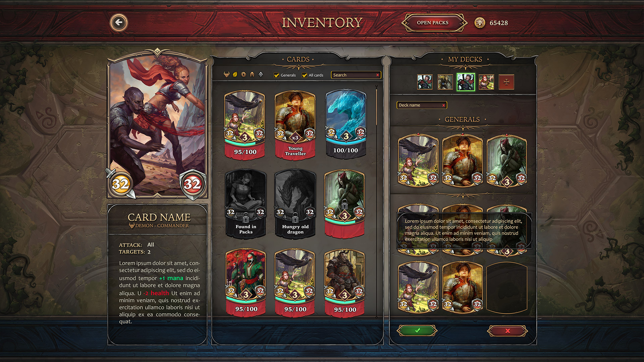Open the yellow beast deck thumbnail
644x362 pixels.
point(445,82)
